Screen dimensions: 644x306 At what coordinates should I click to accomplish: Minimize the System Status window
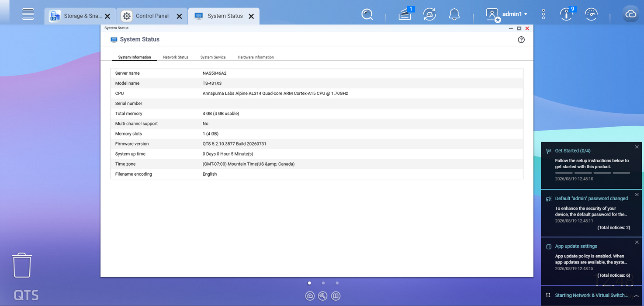tap(511, 28)
